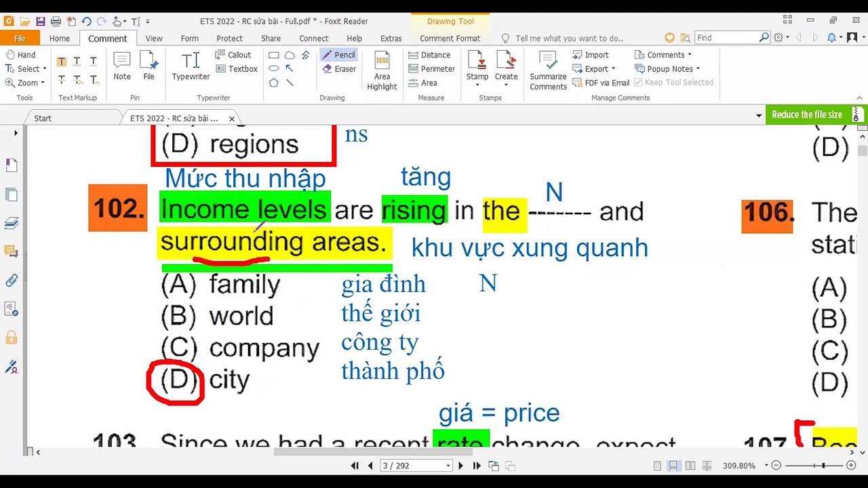Viewport: 868px width, 488px height.
Task: Switch to continuous page view mode
Action: pos(673,466)
